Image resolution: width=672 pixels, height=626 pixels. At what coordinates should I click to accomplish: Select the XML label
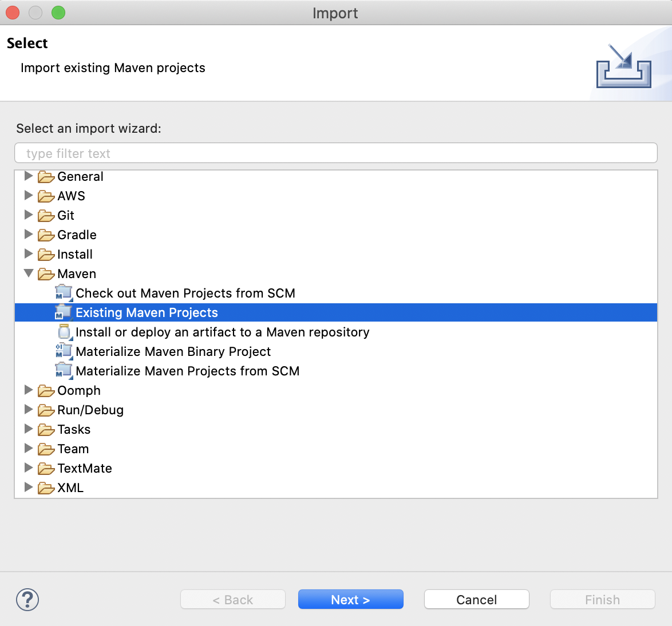click(x=70, y=488)
